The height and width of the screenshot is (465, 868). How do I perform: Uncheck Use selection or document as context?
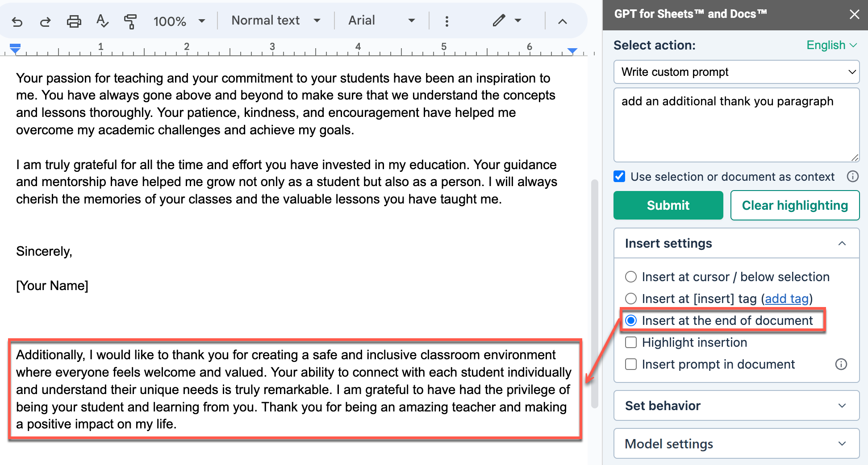(x=619, y=177)
